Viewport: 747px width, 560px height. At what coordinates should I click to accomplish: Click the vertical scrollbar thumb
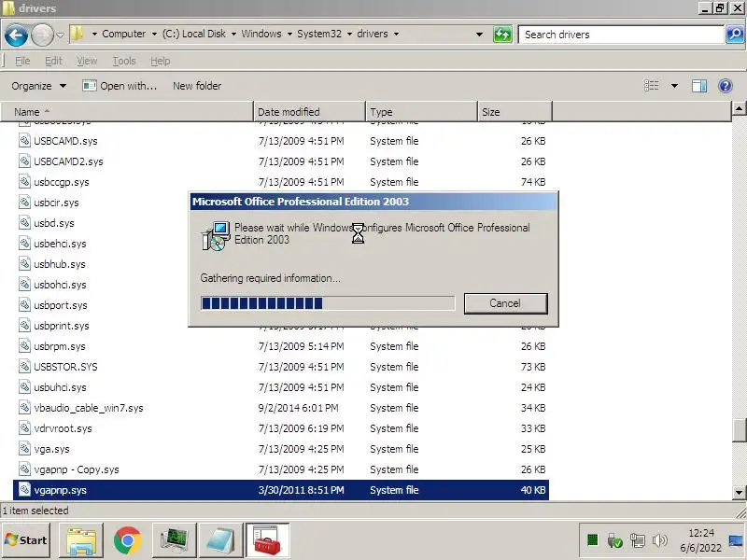point(739,430)
